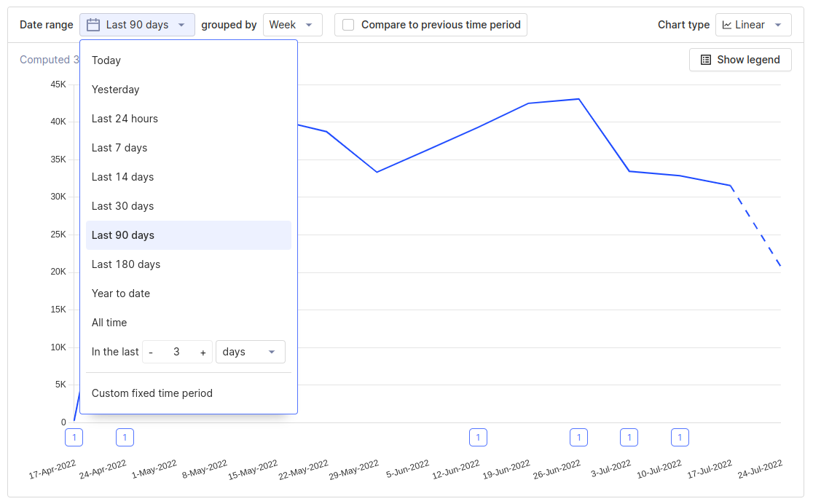Click the numeric input showing 3
The width and height of the screenshot is (813, 504).
pyautogui.click(x=177, y=351)
